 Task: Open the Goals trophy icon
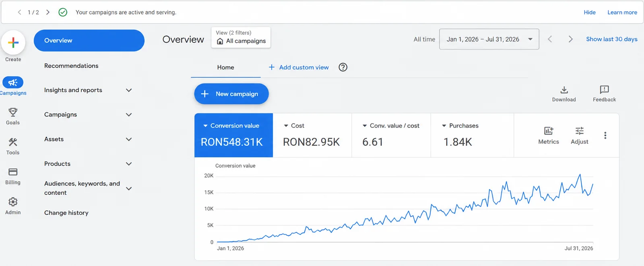point(13,112)
